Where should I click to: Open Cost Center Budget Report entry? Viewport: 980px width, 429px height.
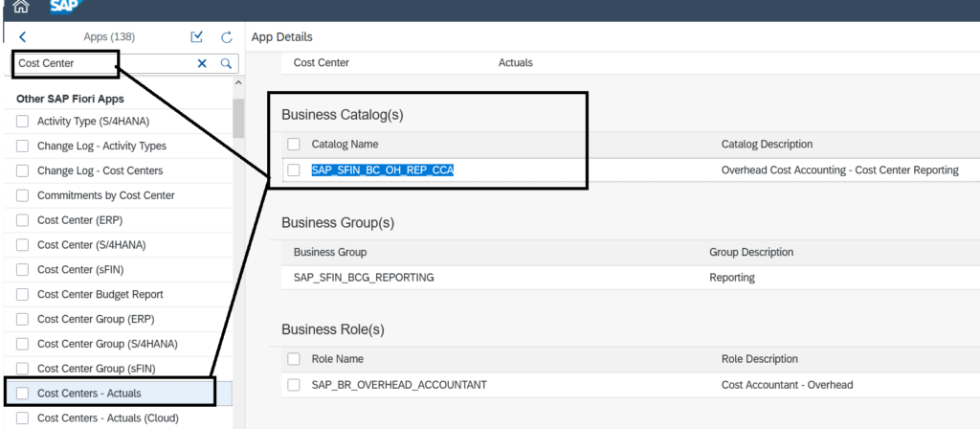(100, 294)
